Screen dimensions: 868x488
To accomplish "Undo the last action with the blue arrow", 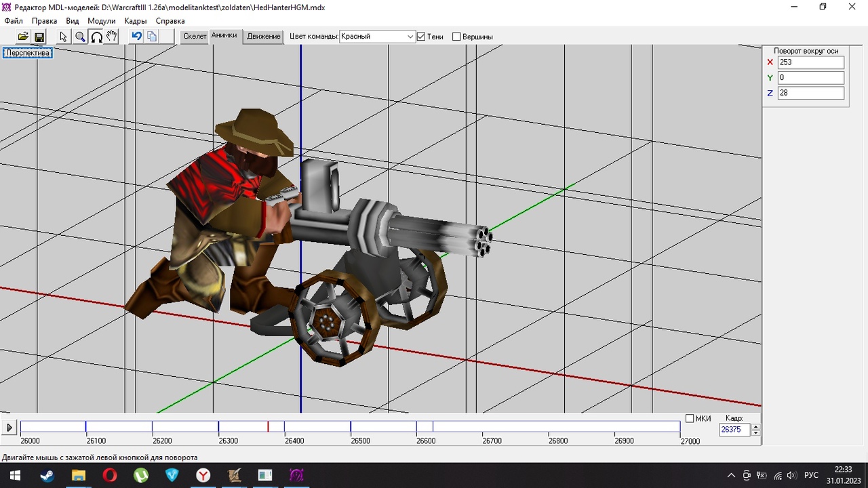I will 136,37.
